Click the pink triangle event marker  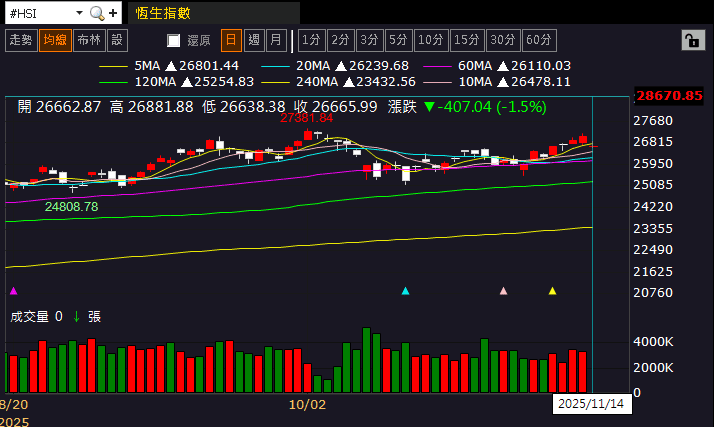(503, 291)
